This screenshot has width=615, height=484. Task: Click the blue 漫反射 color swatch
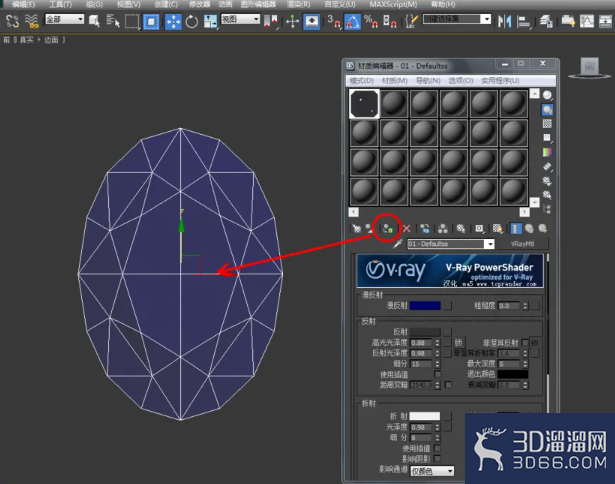coord(425,306)
